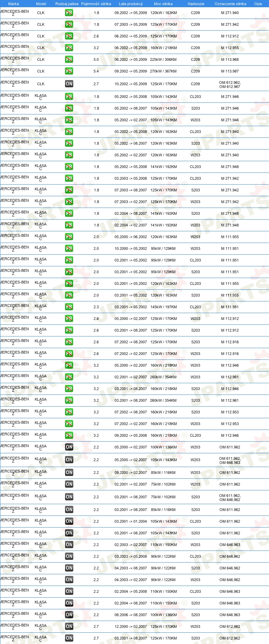The width and height of the screenshot is (269, 644).
Task: Click PB icon in W203 M 112.961 row
Action: tap(69, 377)
